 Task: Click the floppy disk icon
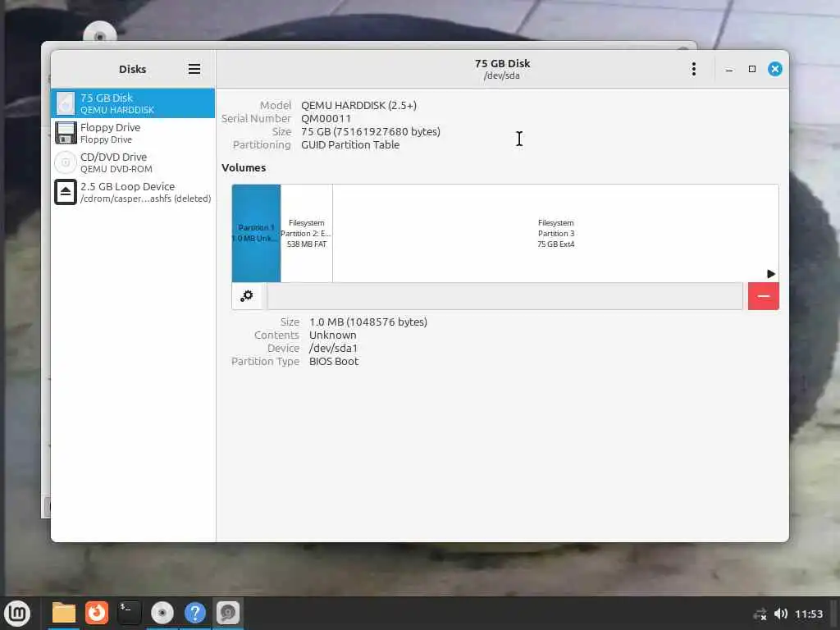coord(66,133)
